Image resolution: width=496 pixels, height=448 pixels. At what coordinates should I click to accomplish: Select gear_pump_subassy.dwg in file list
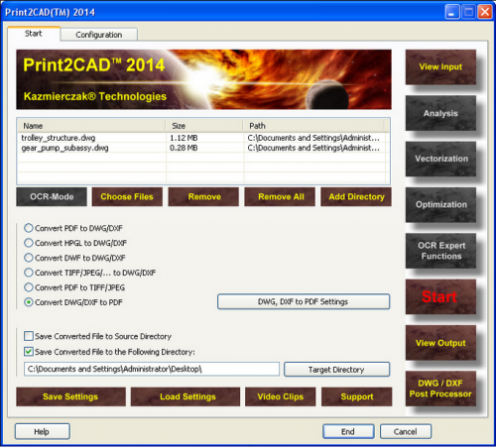(x=64, y=148)
